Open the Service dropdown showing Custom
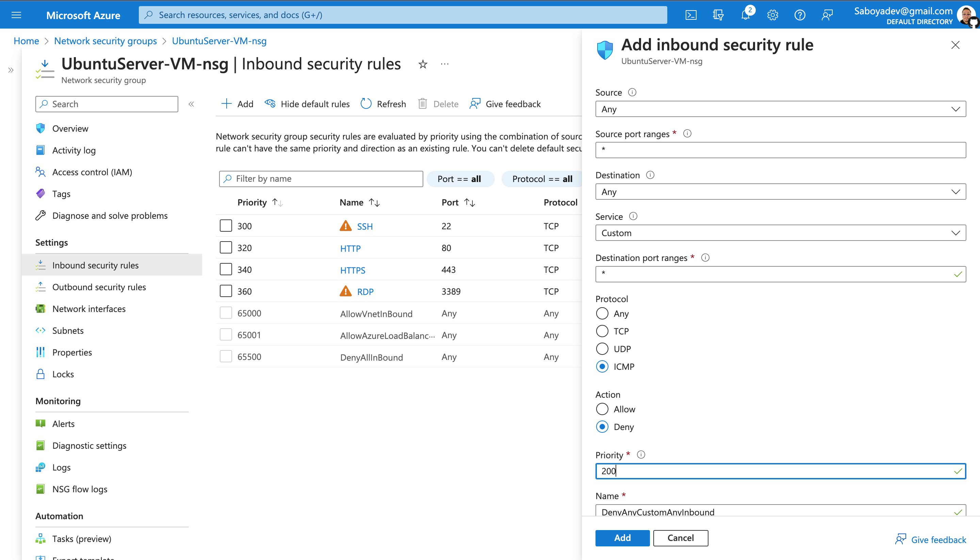The image size is (980, 560). tap(780, 233)
